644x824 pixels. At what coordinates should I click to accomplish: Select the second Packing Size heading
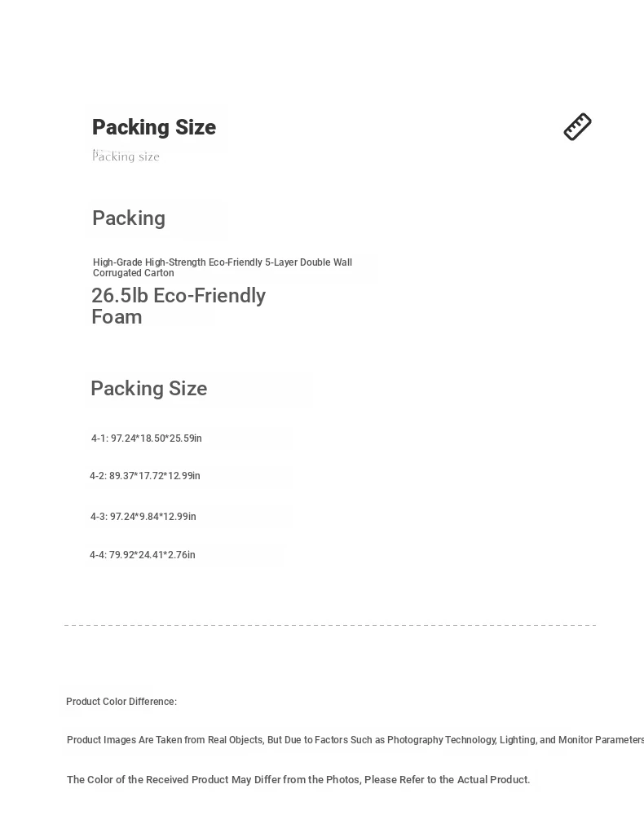point(149,388)
